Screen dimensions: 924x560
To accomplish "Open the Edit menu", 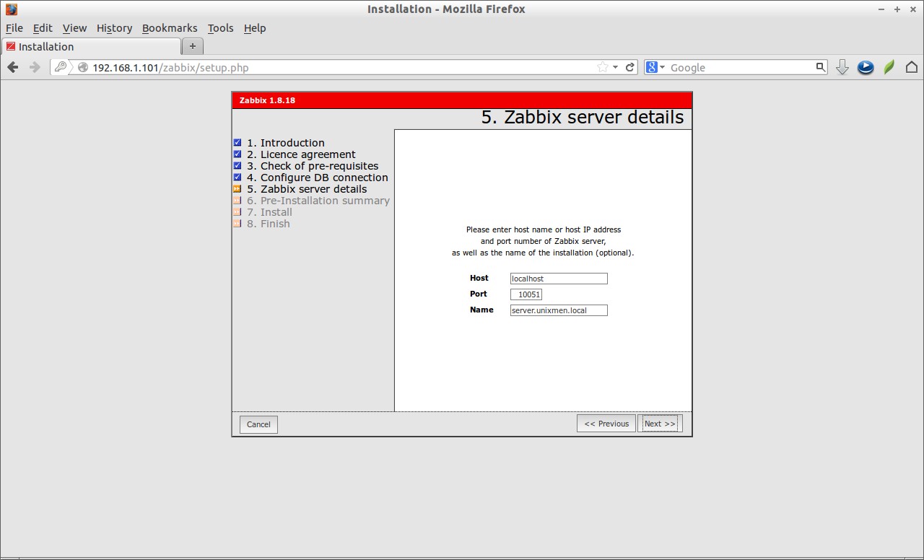I will [x=43, y=28].
